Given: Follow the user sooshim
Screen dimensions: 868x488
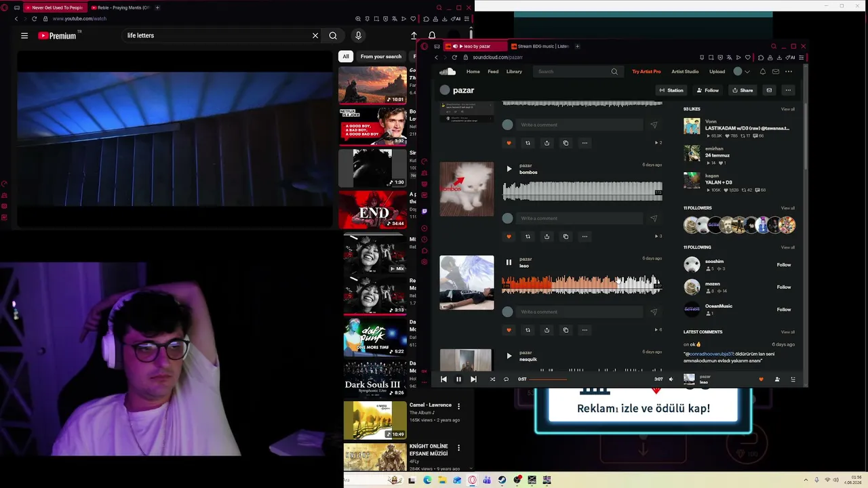Looking at the screenshot, I should 784,265.
